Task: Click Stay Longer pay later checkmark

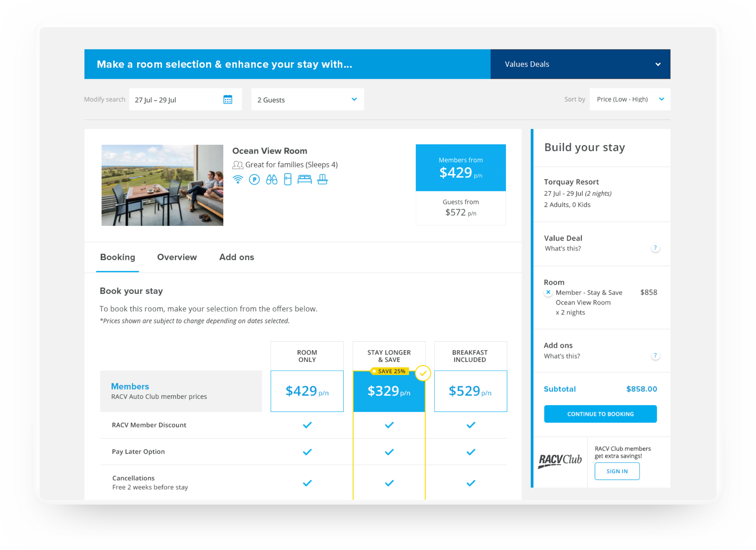Action: pos(389,452)
